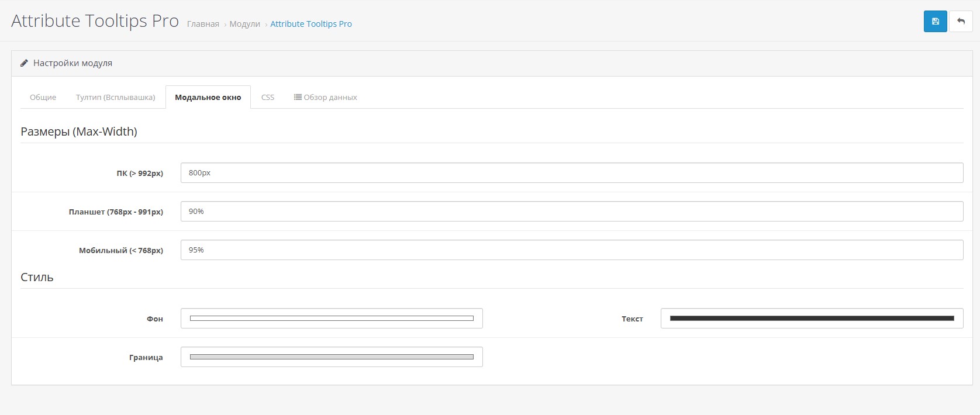Open the Фон background color picker
This screenshot has width=980, height=415.
coord(332,319)
